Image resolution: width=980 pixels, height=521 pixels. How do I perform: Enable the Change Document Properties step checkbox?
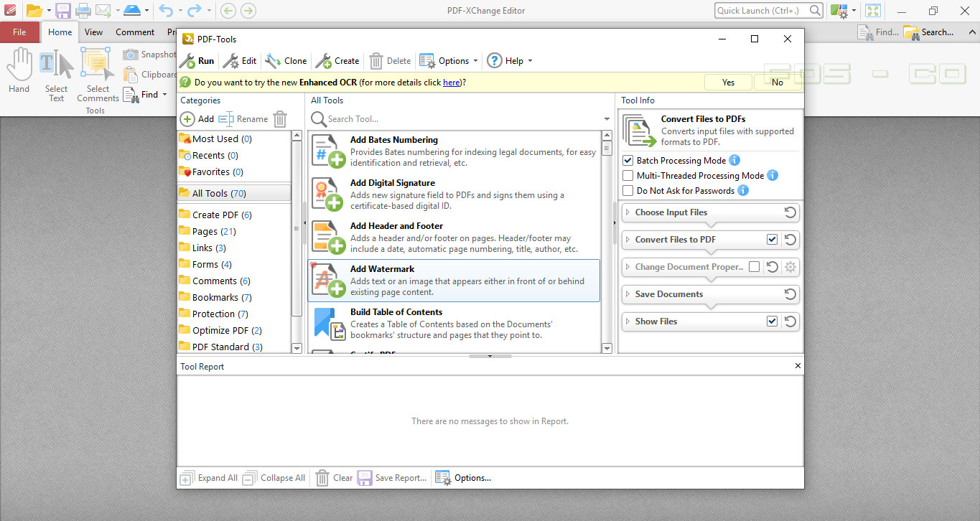pyautogui.click(x=754, y=267)
